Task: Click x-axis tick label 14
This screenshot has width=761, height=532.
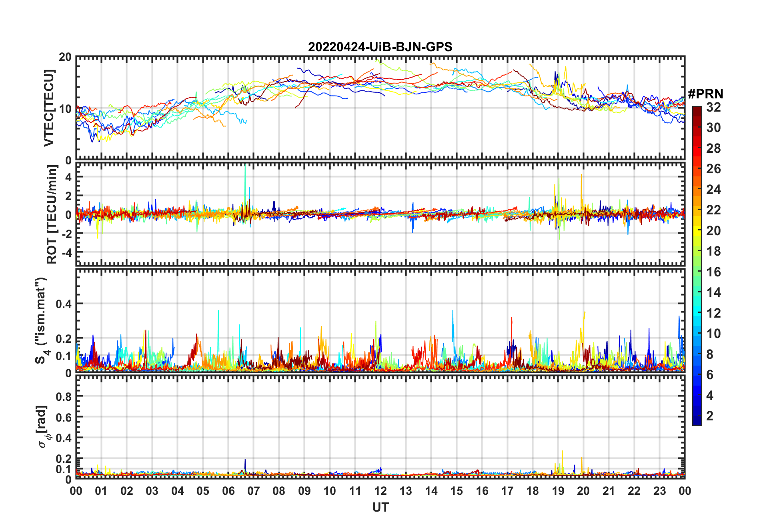Action: tap(431, 491)
